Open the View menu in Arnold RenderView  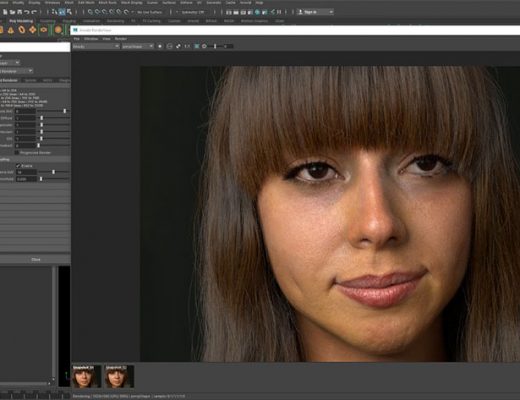pos(106,39)
